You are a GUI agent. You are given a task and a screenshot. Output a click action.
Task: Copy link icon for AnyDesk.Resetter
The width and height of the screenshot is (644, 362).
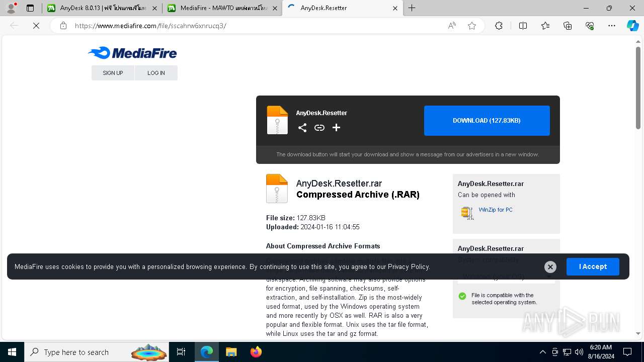[x=319, y=128]
